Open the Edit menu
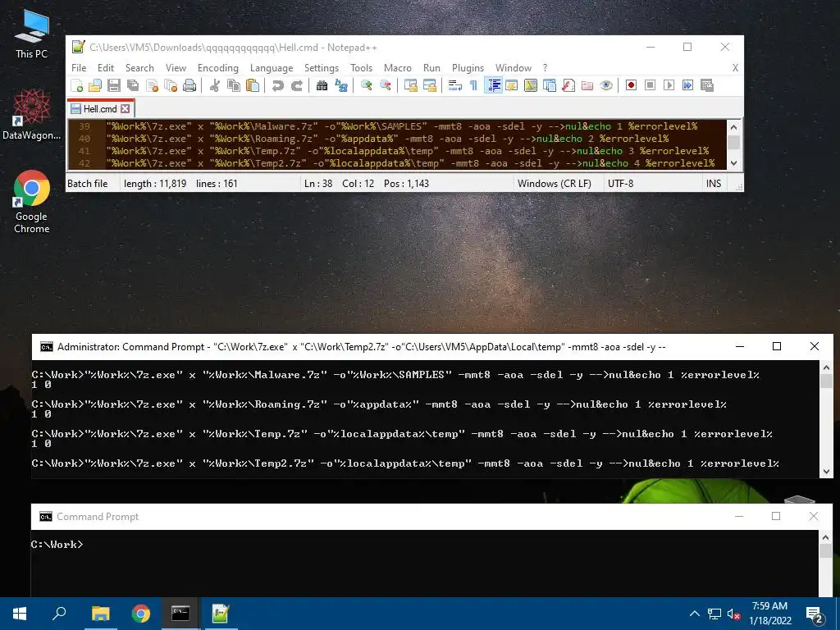 [x=106, y=68]
